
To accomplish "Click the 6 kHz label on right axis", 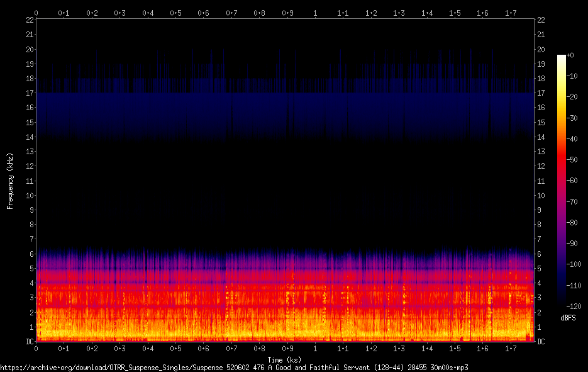I will (539, 254).
